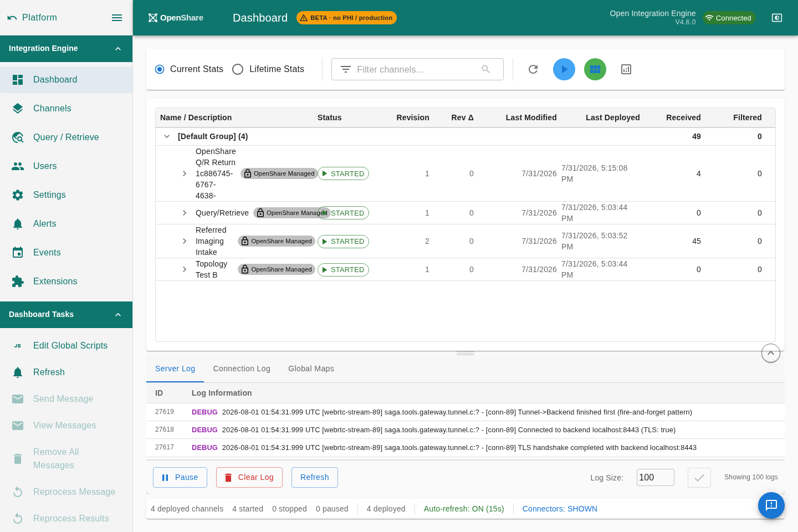
Task: Open Edit Global Scripts task
Action: (66, 346)
